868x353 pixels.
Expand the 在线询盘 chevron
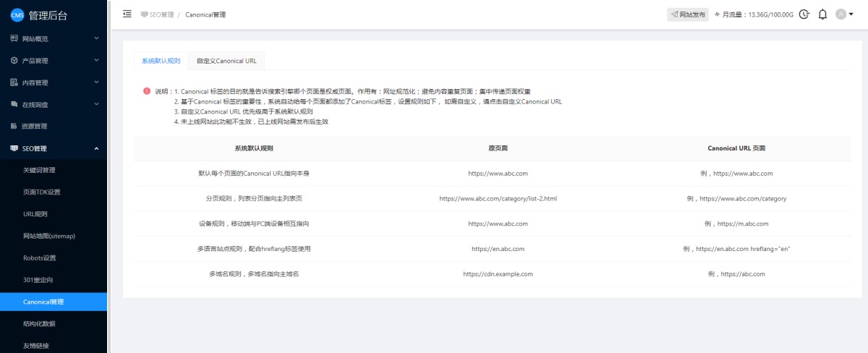coord(96,104)
